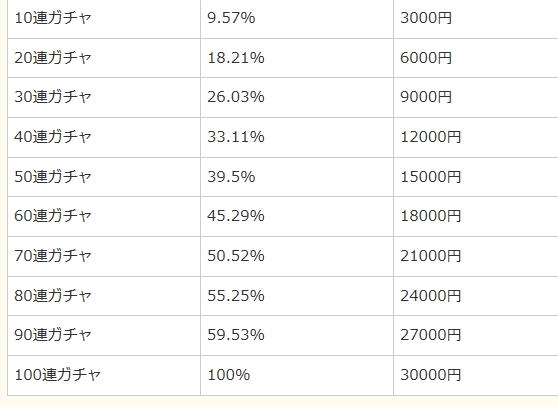
Task: Click the 70連ガチャ label
Action: click(53, 255)
